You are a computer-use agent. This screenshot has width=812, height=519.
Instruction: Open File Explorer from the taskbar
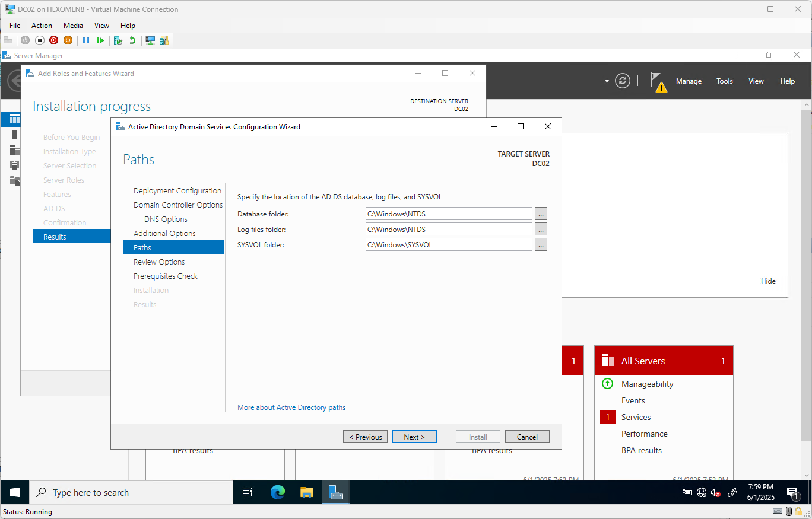point(306,492)
